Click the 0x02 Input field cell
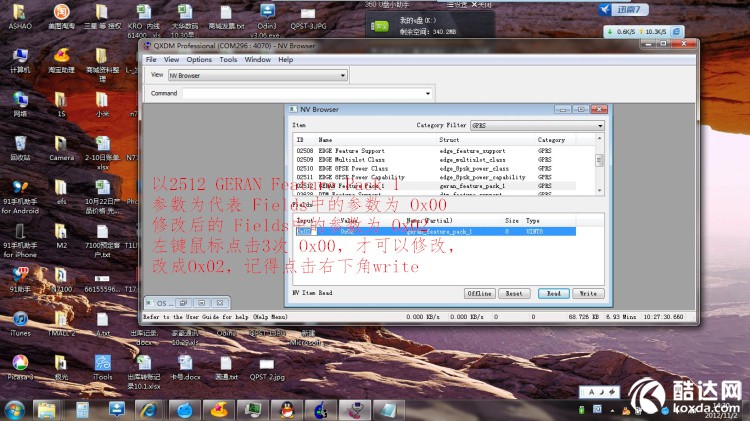 [306, 232]
